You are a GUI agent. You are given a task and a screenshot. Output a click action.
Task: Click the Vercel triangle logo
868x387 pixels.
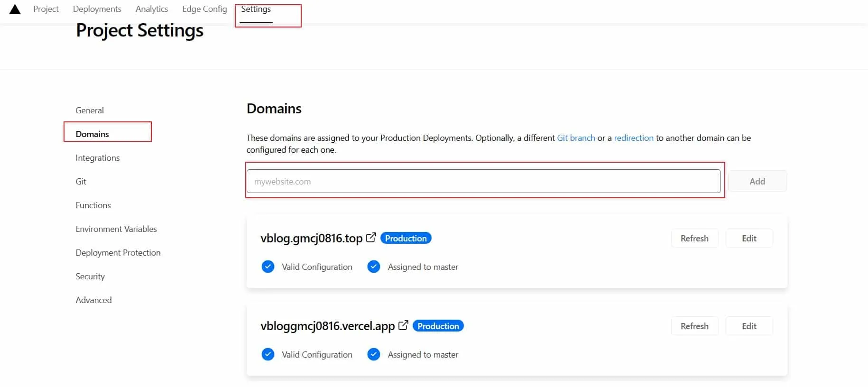15,9
